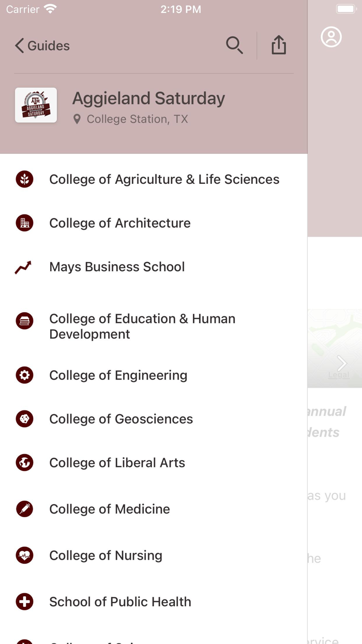Expand the College of Liberal Arts entry

coord(117,462)
